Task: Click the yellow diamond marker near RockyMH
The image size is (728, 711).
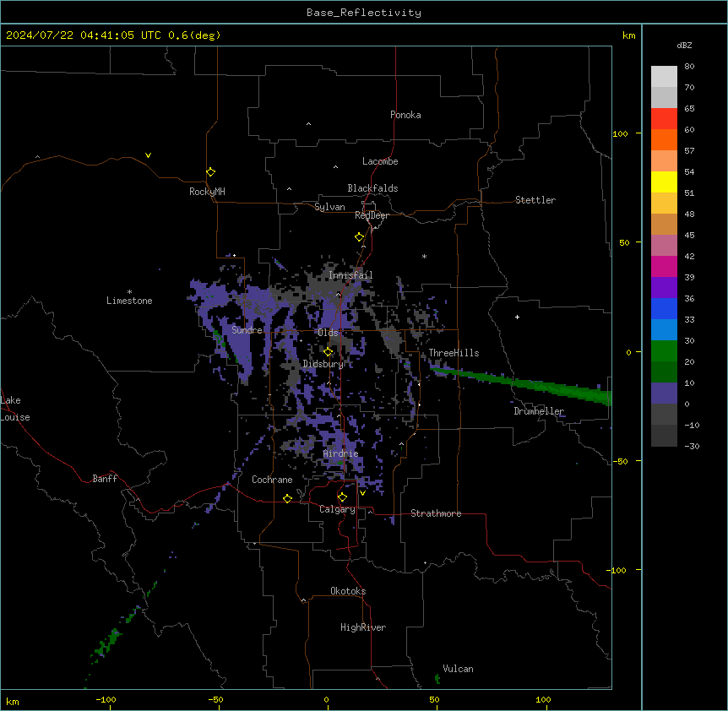Action: (211, 172)
